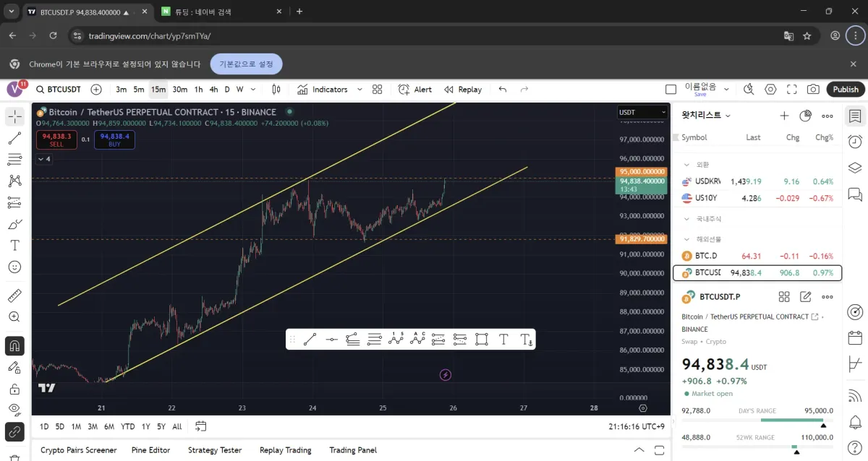Open indicator templates grid icon
This screenshot has width=868, height=461.
coord(377,90)
